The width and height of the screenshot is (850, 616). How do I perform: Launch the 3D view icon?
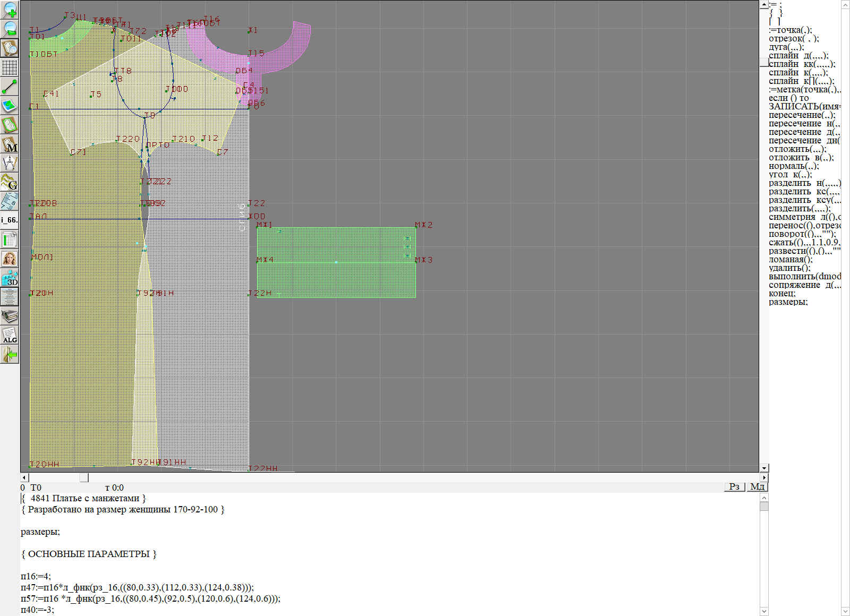point(10,278)
